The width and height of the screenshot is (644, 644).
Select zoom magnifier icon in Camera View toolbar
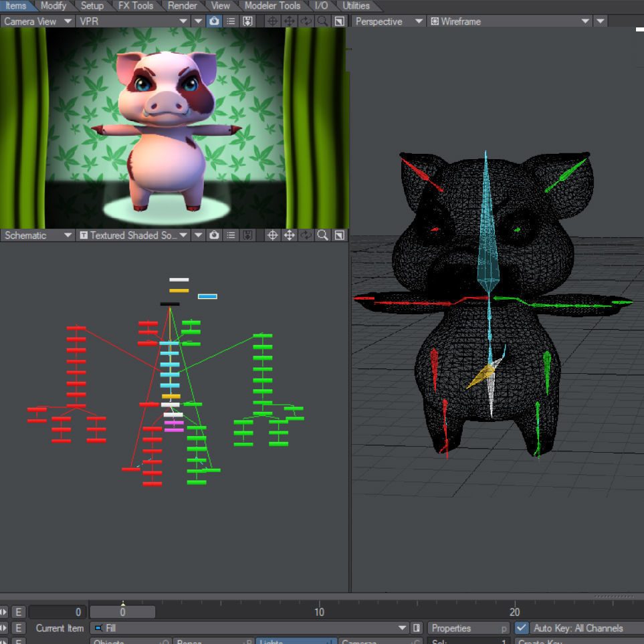coord(323,21)
